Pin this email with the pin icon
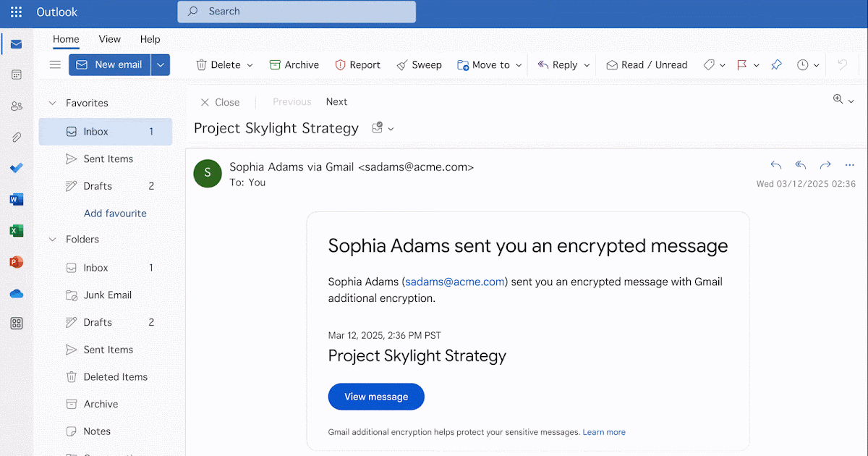The width and height of the screenshot is (868, 456). (x=776, y=64)
